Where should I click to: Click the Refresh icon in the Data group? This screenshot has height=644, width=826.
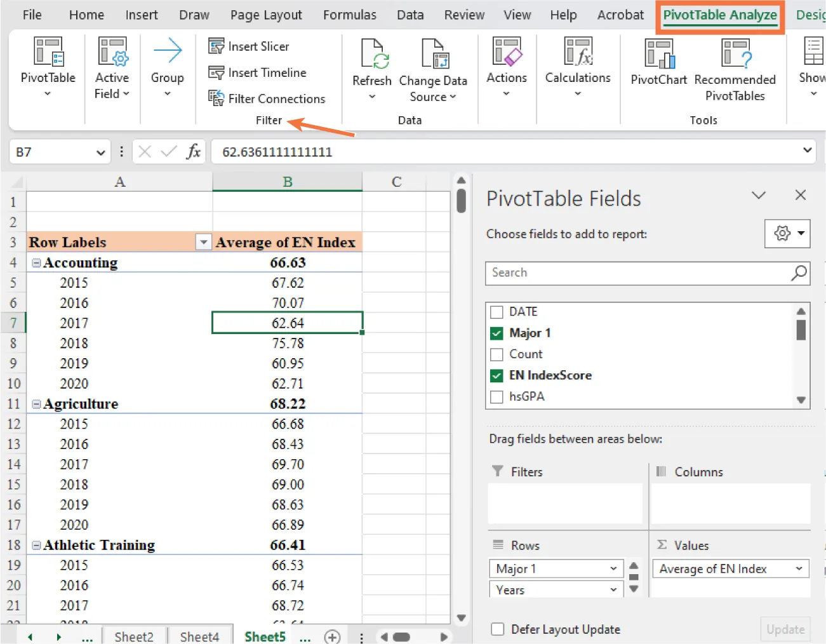pos(371,53)
